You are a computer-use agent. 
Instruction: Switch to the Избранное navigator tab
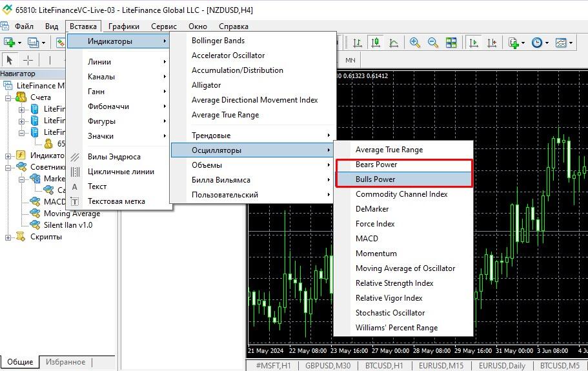[x=65, y=362]
